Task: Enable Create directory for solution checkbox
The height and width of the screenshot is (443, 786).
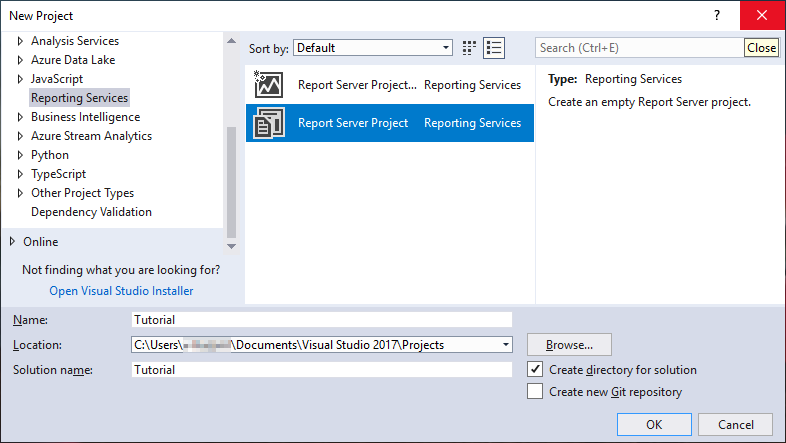Action: click(x=535, y=369)
